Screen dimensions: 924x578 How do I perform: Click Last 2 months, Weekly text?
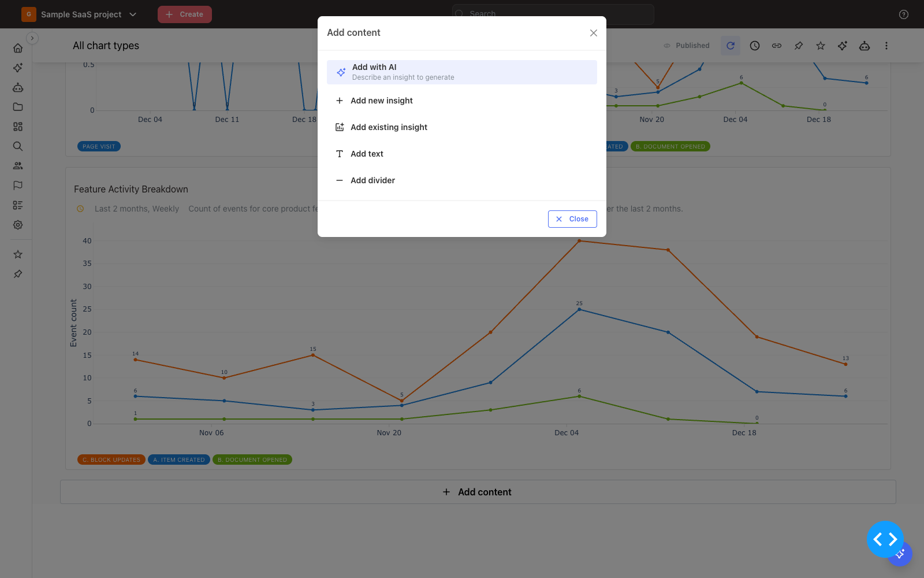137,209
